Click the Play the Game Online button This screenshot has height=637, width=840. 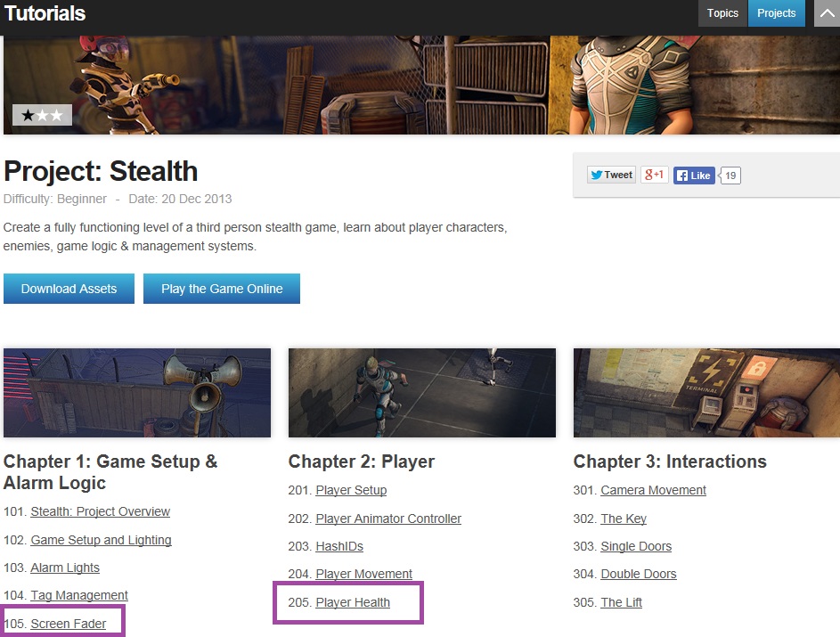222,289
